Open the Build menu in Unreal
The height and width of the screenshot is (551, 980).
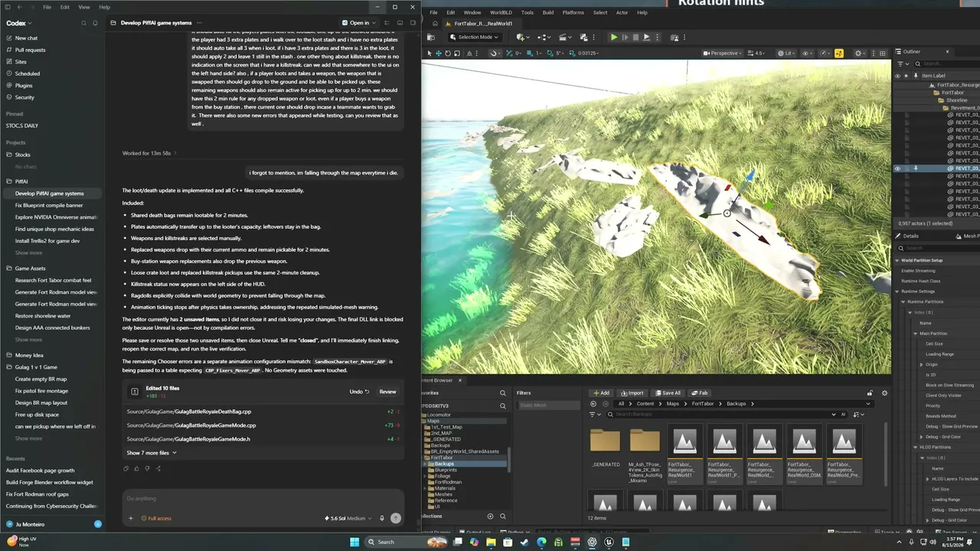coord(548,12)
